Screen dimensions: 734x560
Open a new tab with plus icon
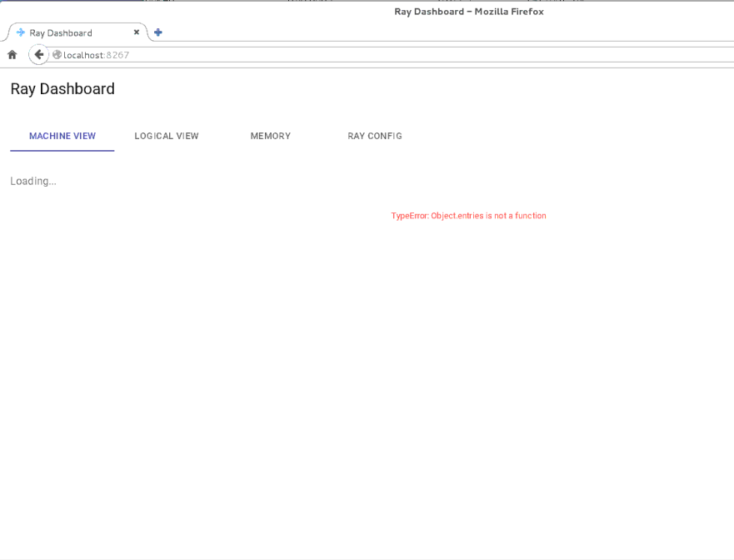[158, 32]
